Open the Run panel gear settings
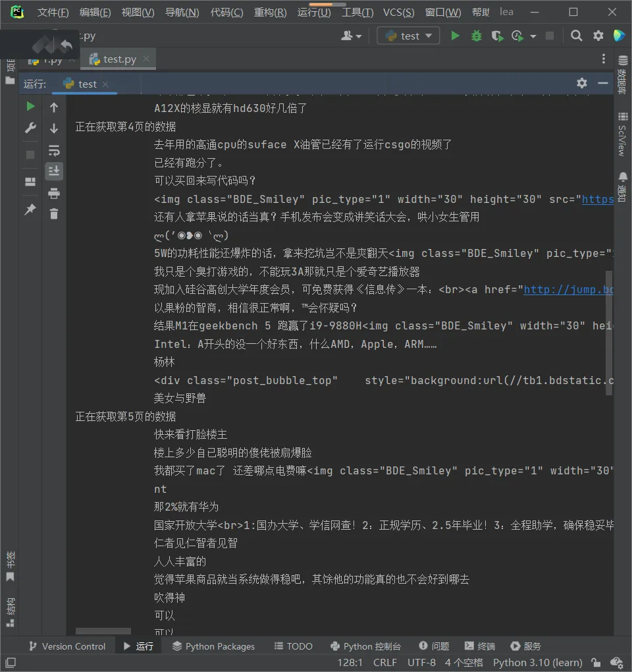The image size is (632, 672). tap(581, 83)
